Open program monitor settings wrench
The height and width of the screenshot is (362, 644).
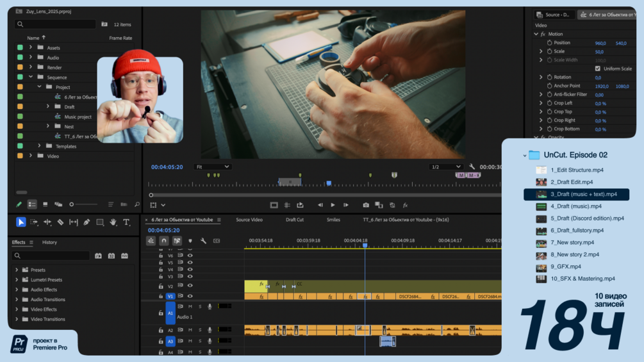pos(472,167)
